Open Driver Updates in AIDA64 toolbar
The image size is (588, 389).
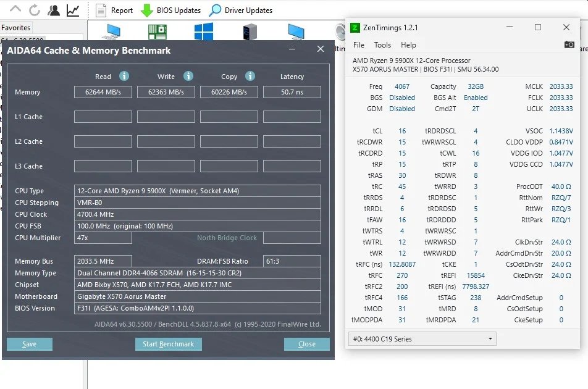[240, 10]
